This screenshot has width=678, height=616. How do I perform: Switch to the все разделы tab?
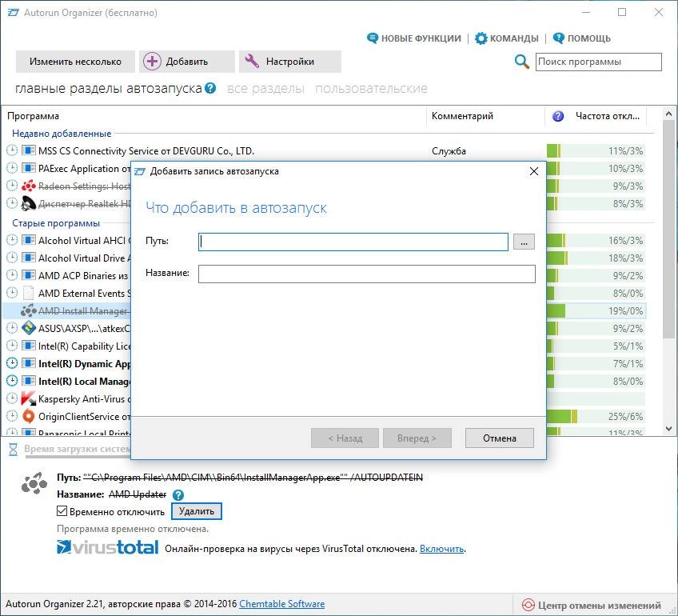click(x=265, y=89)
